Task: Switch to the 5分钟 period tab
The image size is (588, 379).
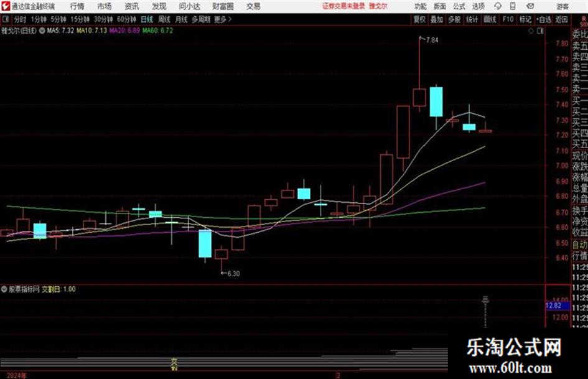Action: [x=58, y=19]
